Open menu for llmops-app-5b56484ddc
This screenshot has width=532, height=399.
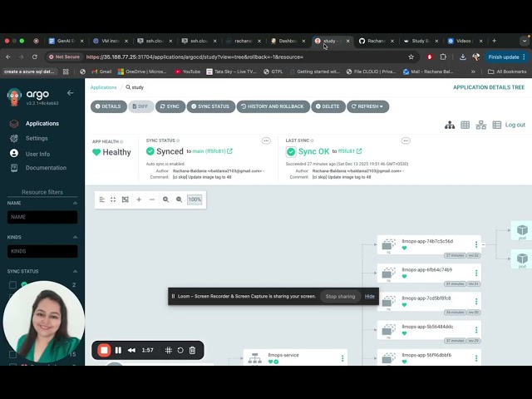476,330
